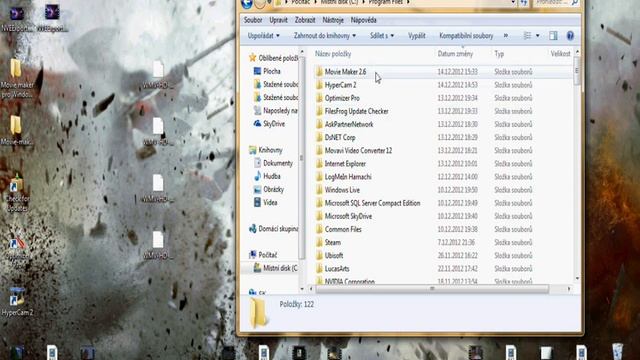Viewport: 640px width, 360px height.
Task: Open view options dropdown arrow
Action: pyautogui.click(x=538, y=36)
